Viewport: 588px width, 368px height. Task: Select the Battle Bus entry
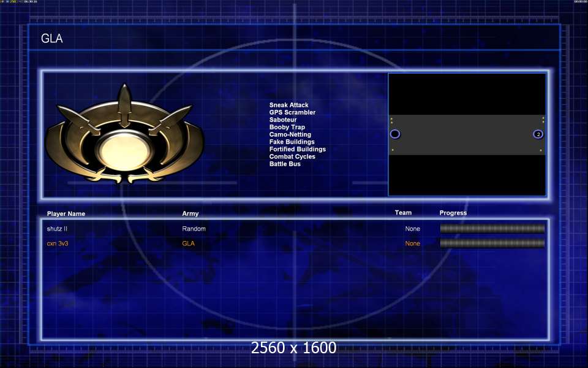point(285,164)
